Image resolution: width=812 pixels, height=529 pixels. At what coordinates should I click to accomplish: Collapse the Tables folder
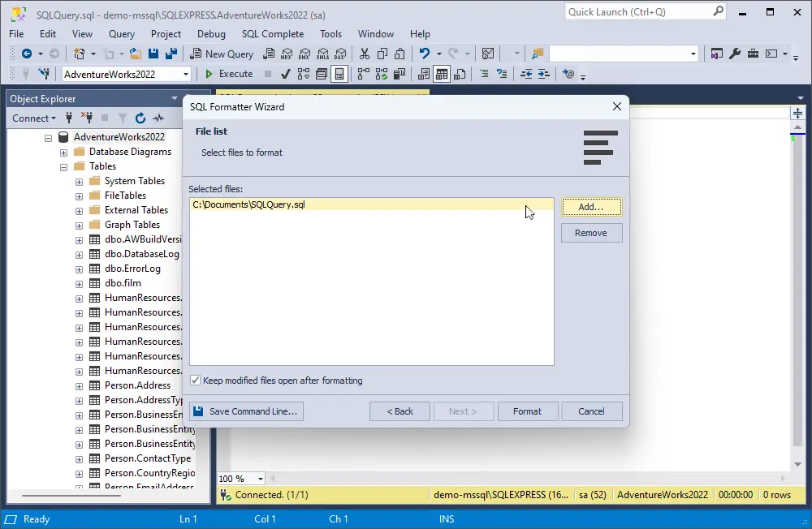click(x=63, y=166)
